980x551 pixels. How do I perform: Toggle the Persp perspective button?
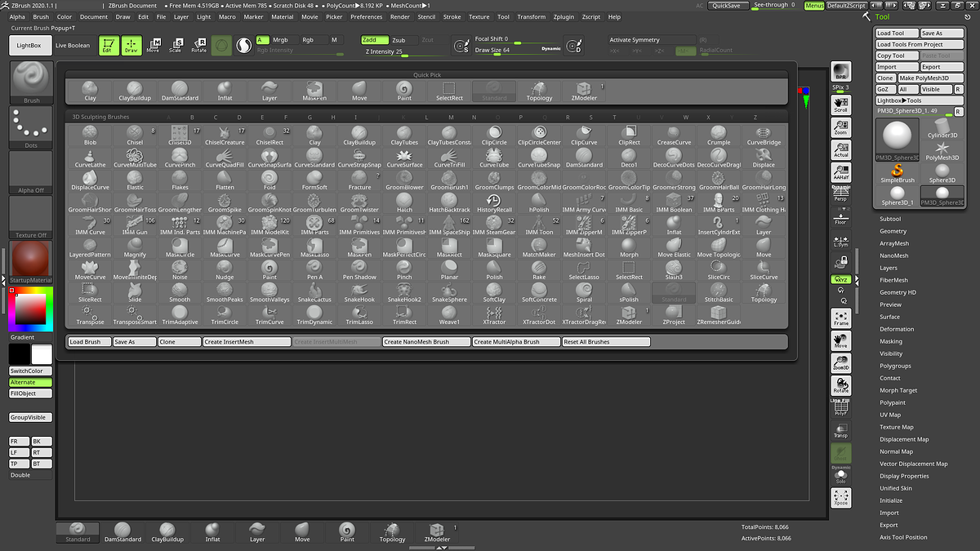click(x=841, y=194)
